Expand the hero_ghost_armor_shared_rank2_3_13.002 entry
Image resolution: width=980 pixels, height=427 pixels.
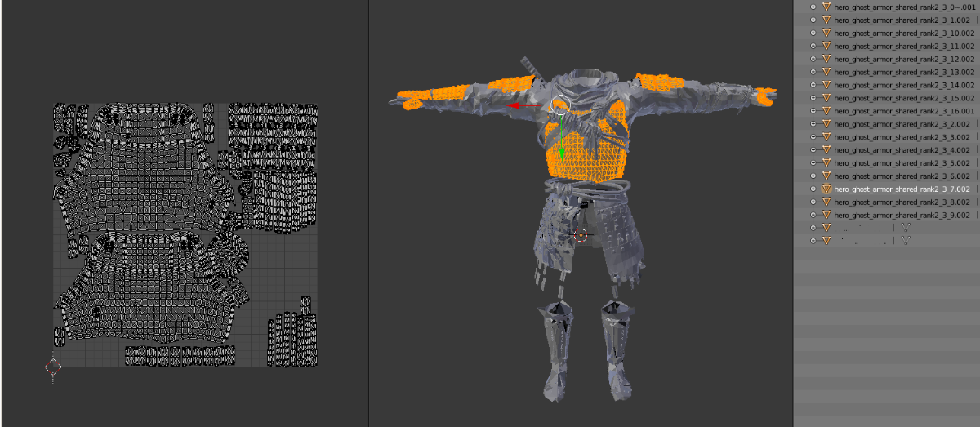tap(813, 72)
